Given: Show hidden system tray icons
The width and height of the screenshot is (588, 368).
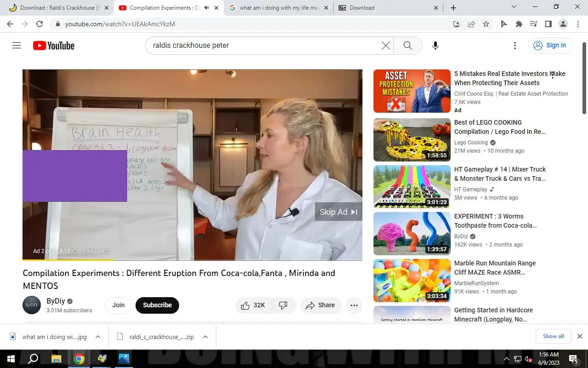Looking at the screenshot, I should pyautogui.click(x=507, y=359).
